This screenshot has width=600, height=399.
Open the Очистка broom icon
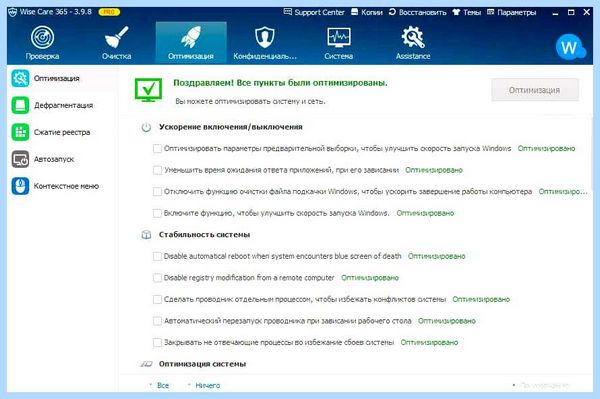pyautogui.click(x=116, y=37)
